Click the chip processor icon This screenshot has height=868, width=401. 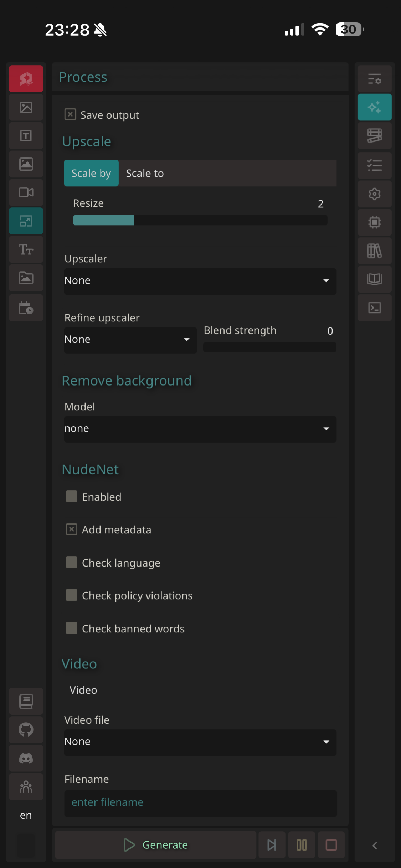point(374,222)
